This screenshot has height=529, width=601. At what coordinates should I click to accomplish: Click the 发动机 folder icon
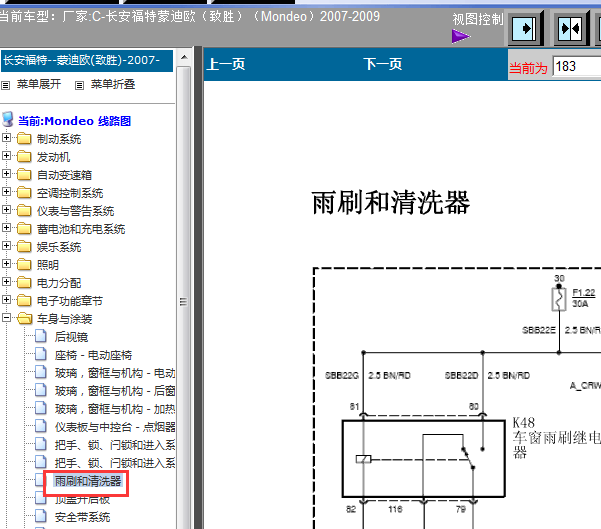[x=24, y=156]
